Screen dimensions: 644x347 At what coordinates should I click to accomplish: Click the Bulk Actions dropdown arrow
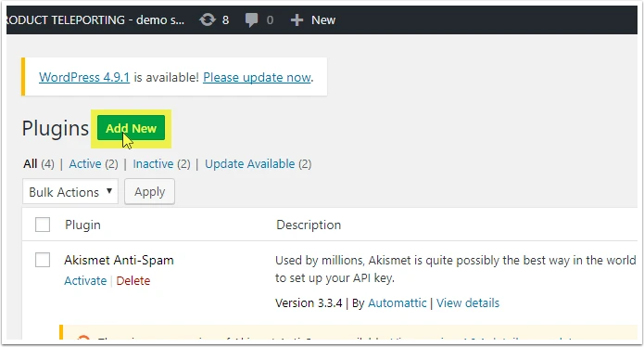coord(109,191)
